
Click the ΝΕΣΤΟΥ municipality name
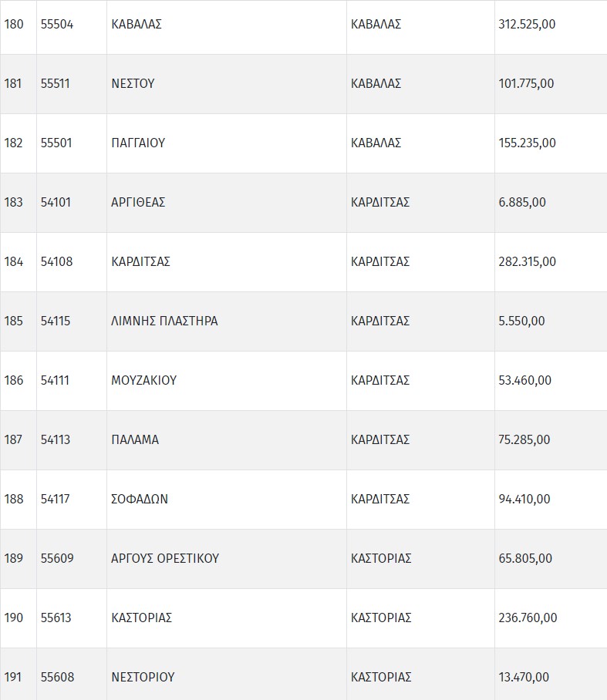click(x=133, y=83)
